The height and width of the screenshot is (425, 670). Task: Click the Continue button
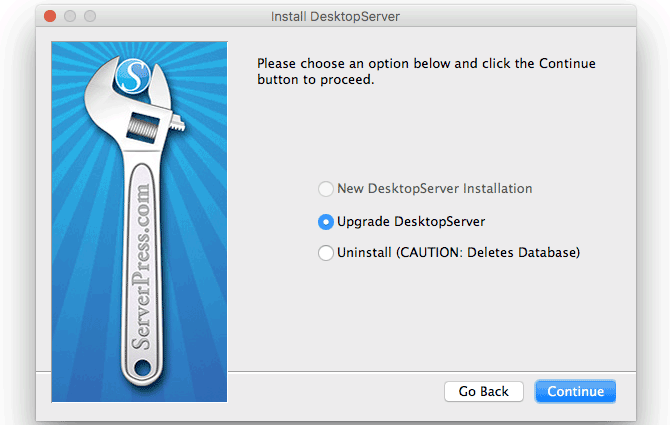[x=575, y=391]
